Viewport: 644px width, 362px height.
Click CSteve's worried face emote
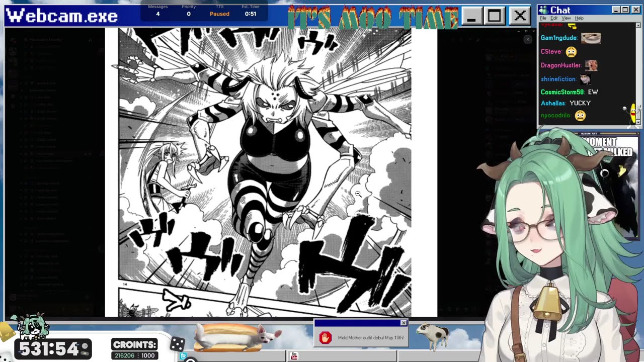click(x=571, y=51)
